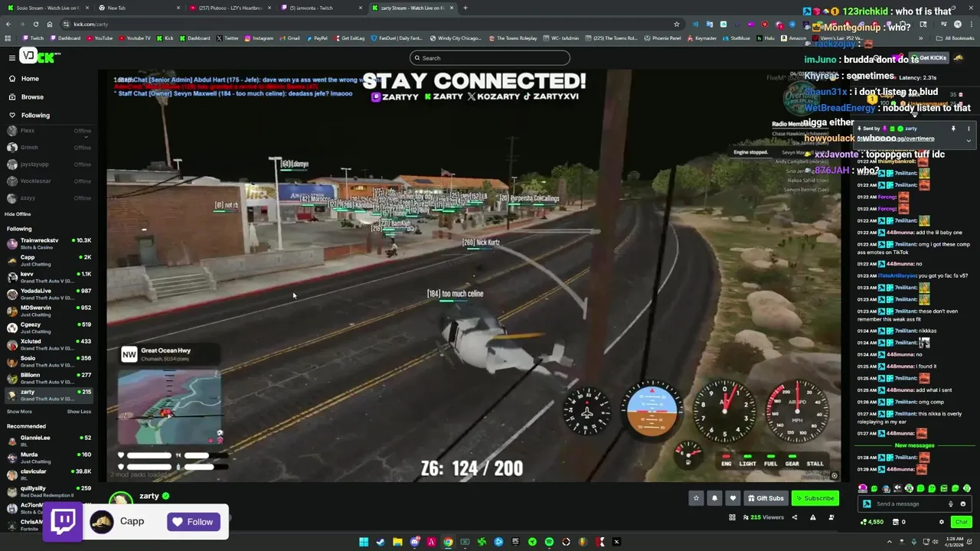Image resolution: width=980 pixels, height=551 pixels.
Task: Share the stream with the share icon
Action: click(x=794, y=518)
